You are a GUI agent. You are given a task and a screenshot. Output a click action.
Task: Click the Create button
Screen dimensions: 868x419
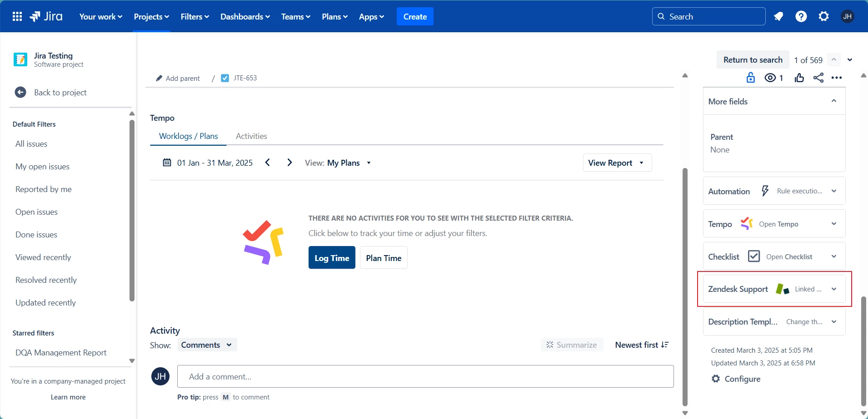(415, 16)
